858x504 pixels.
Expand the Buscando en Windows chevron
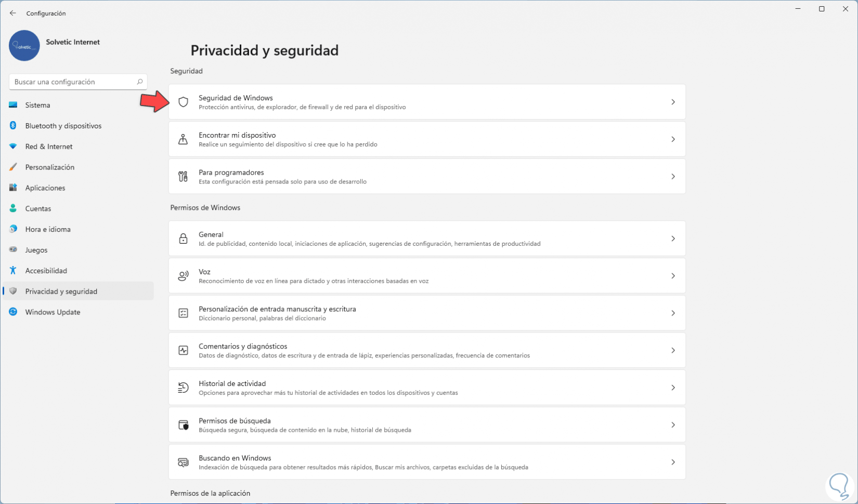pyautogui.click(x=673, y=462)
